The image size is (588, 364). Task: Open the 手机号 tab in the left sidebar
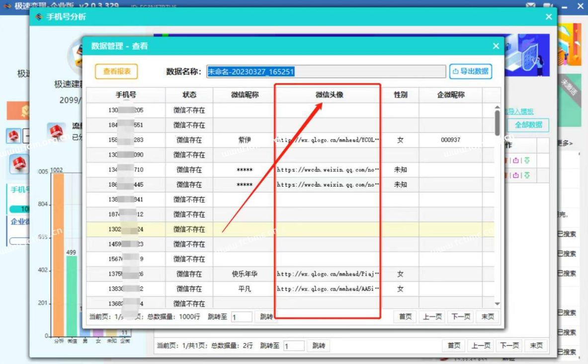point(19,190)
